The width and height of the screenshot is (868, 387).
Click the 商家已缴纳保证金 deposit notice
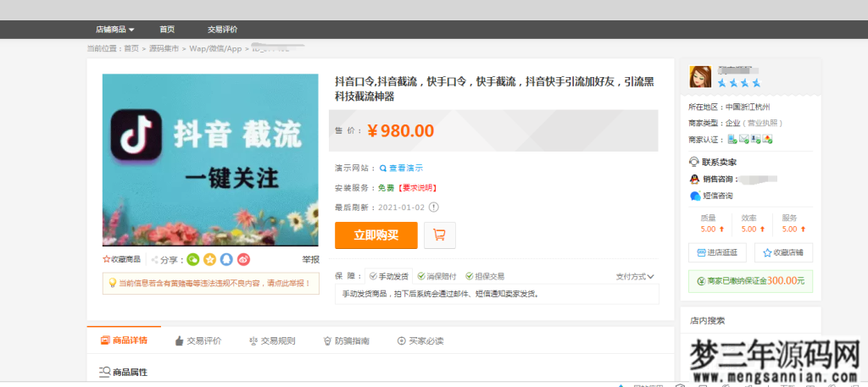pos(751,281)
